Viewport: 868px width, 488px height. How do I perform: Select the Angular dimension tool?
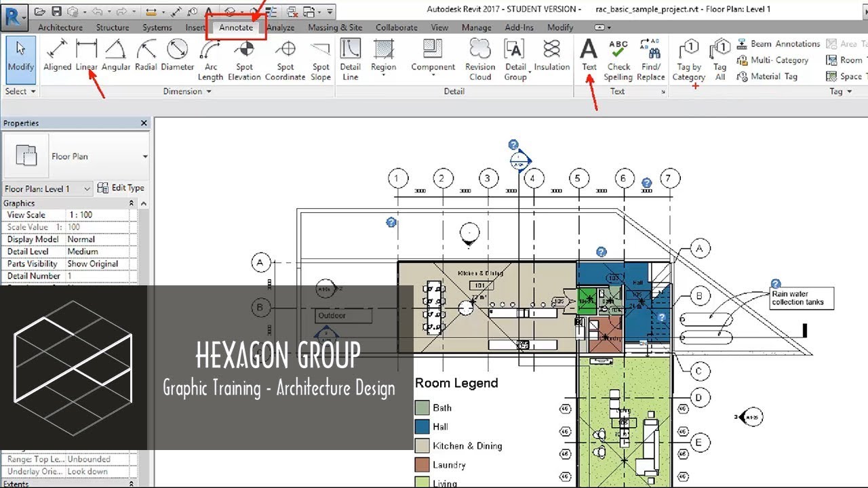click(115, 55)
